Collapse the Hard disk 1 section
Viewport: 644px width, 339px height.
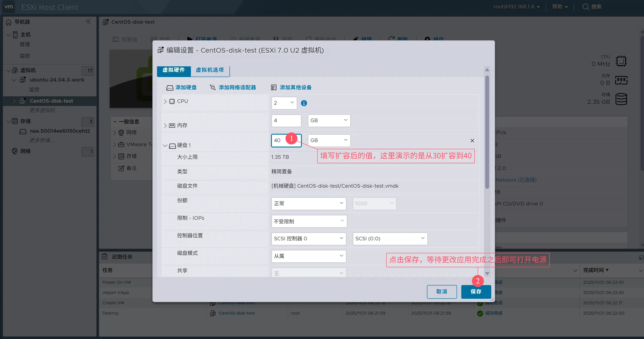pyautogui.click(x=165, y=145)
